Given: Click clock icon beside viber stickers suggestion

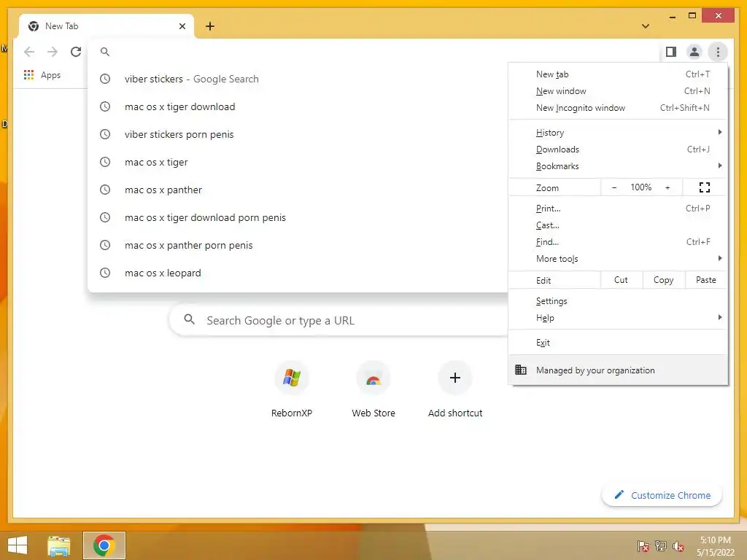Looking at the screenshot, I should tap(105, 79).
